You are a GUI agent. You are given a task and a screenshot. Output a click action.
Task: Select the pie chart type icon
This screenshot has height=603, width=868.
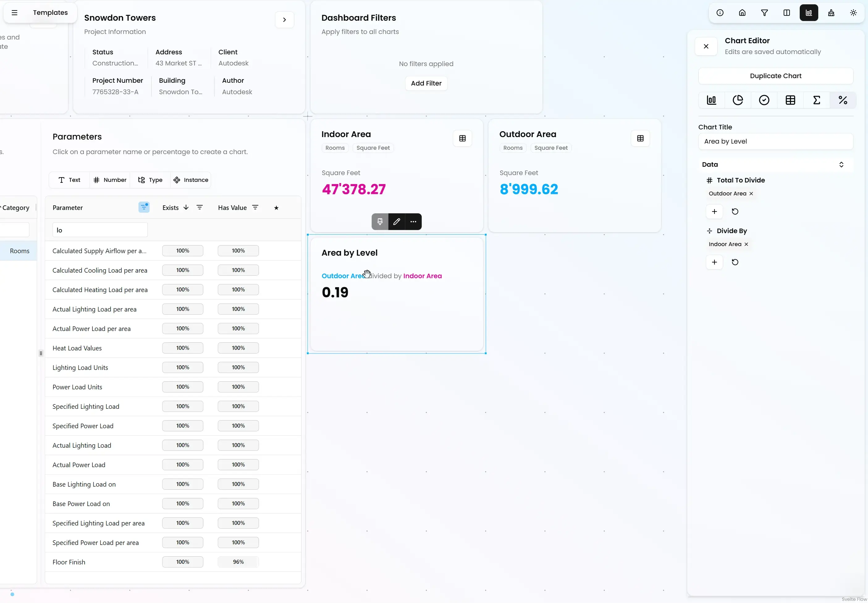pyautogui.click(x=738, y=100)
